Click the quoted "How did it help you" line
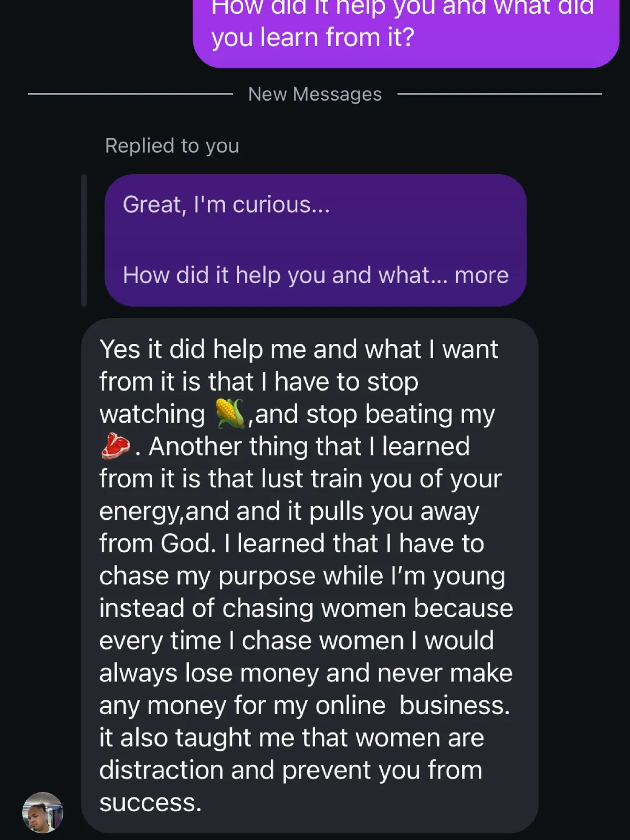 283,275
